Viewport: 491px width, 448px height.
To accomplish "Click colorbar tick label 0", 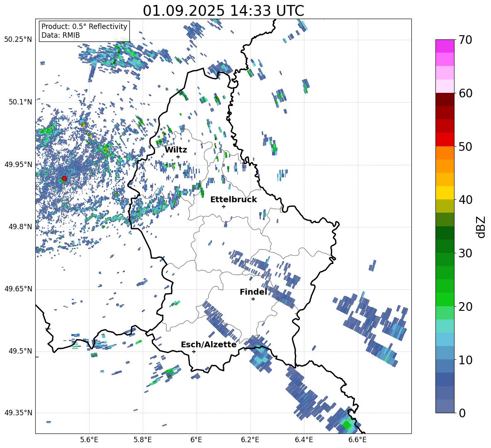I will tap(462, 413).
